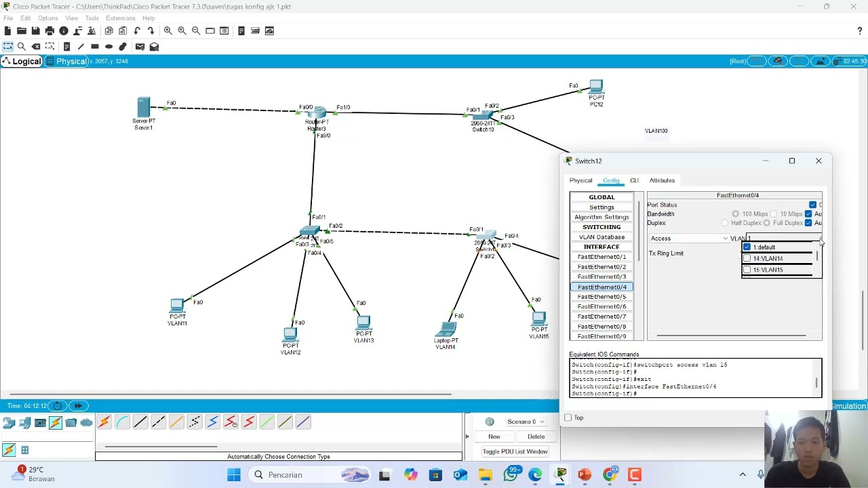
Task: Pick the Draw Rectangle tool
Action: click(95, 47)
